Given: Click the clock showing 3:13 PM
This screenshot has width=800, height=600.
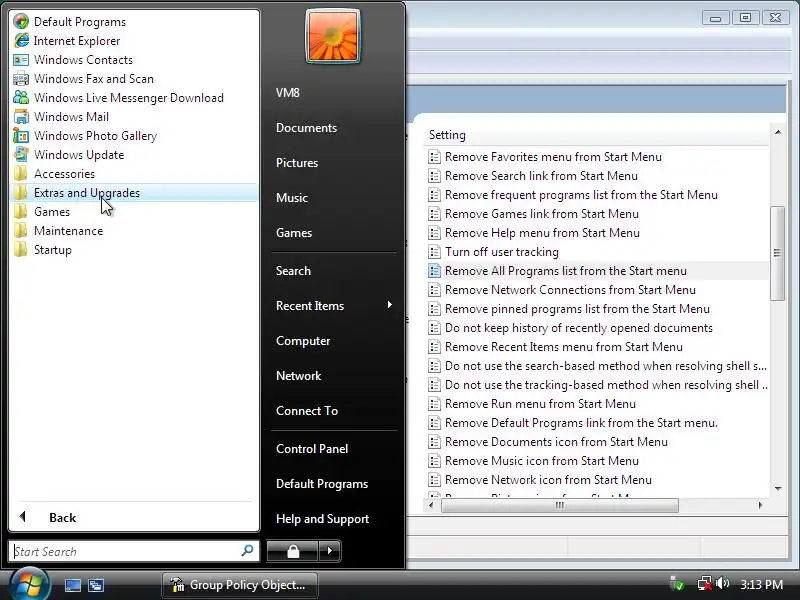Looking at the screenshot, I should coord(761,584).
